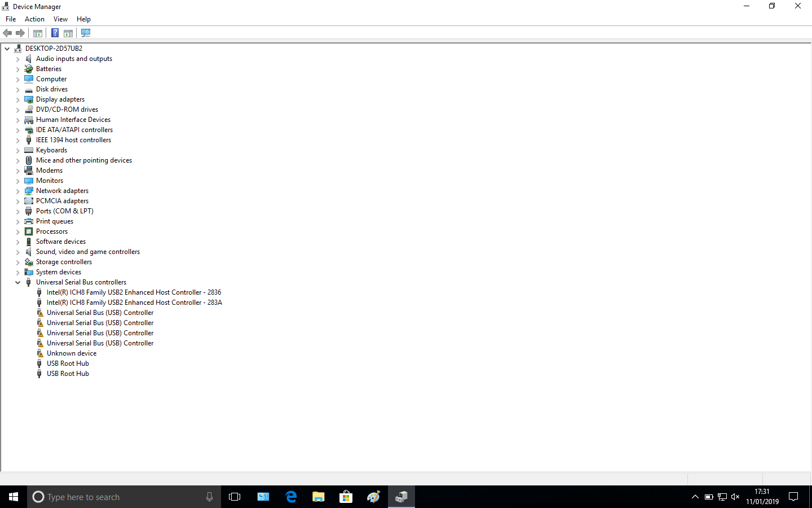812x508 pixels.
Task: Open Task View on taskbar
Action: point(235,497)
